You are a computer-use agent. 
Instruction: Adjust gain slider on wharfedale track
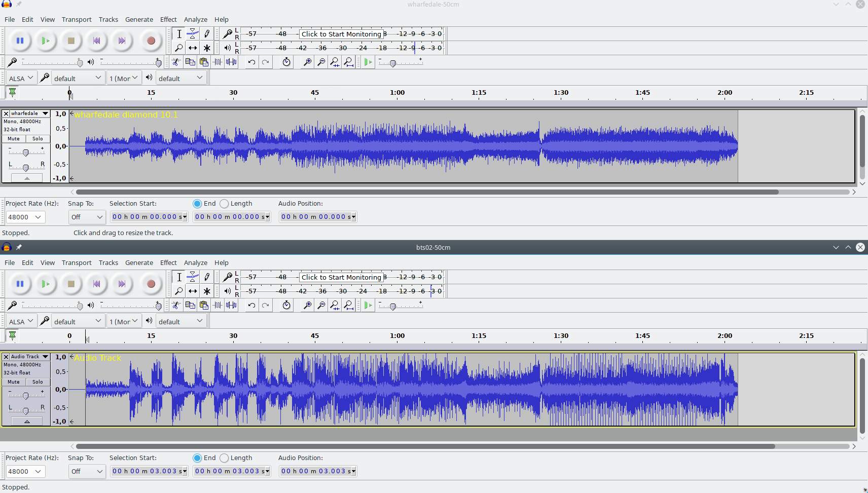26,151
